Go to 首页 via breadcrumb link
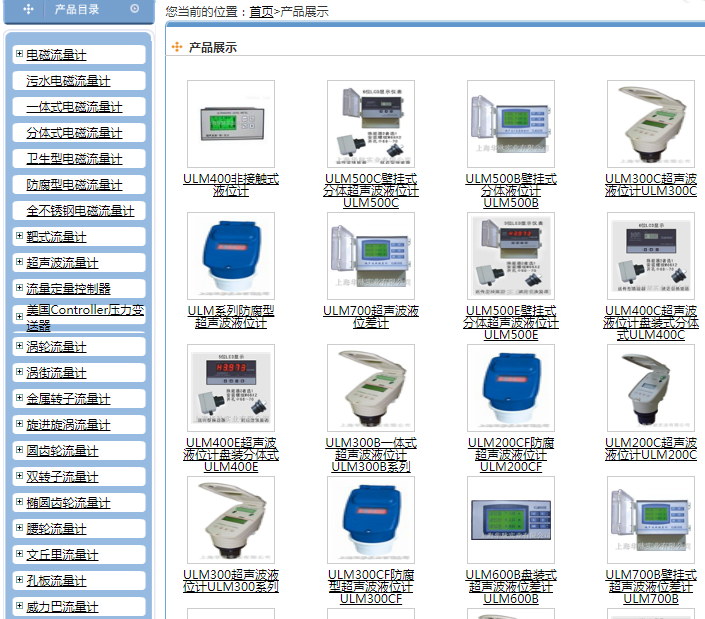 click(260, 11)
